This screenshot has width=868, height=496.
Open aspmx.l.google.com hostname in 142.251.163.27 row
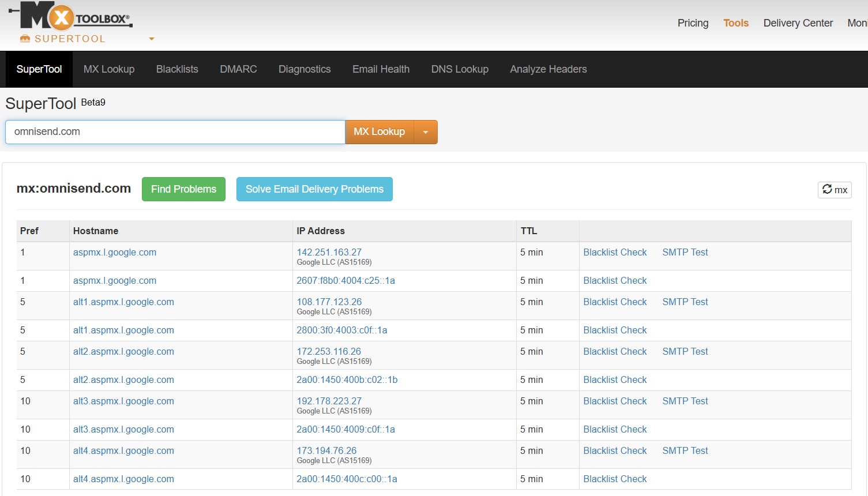click(115, 252)
